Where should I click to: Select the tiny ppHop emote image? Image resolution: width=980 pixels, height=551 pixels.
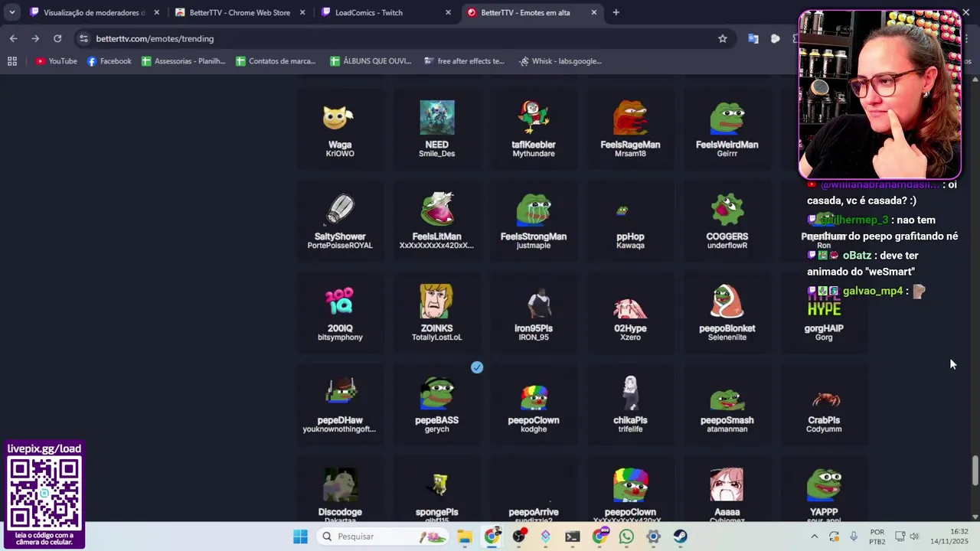coord(622,210)
